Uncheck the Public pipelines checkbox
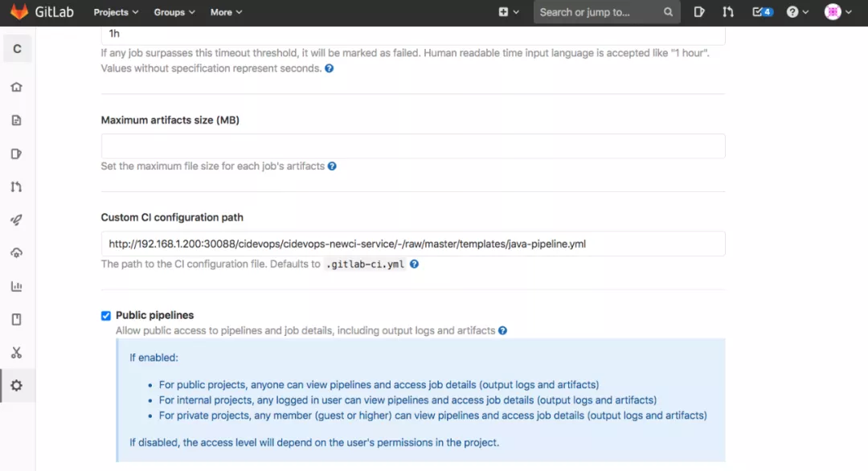 106,316
